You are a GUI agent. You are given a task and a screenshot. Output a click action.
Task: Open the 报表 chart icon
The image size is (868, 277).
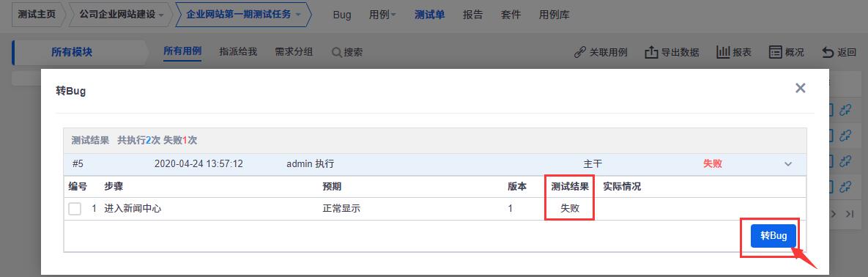coord(723,52)
